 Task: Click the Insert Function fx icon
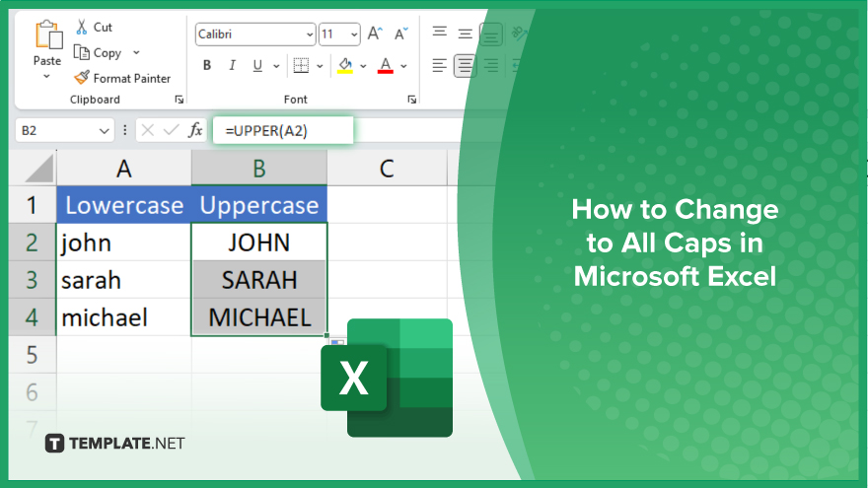[195, 130]
